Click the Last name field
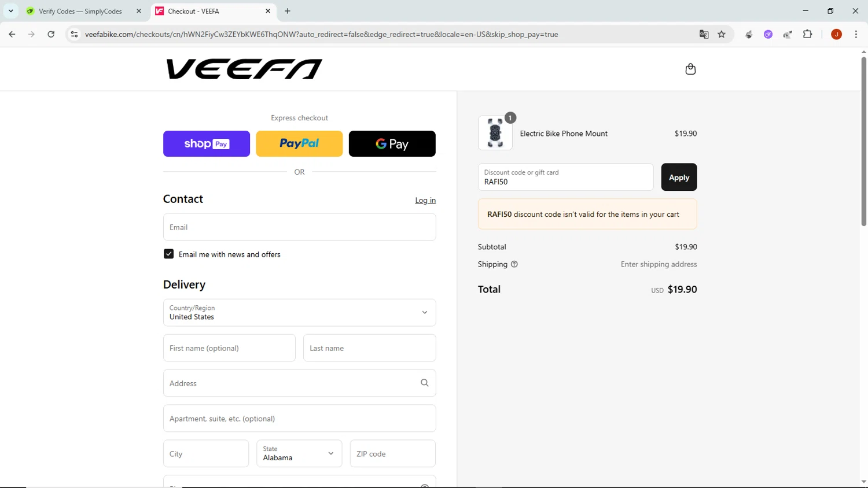 [369, 347]
